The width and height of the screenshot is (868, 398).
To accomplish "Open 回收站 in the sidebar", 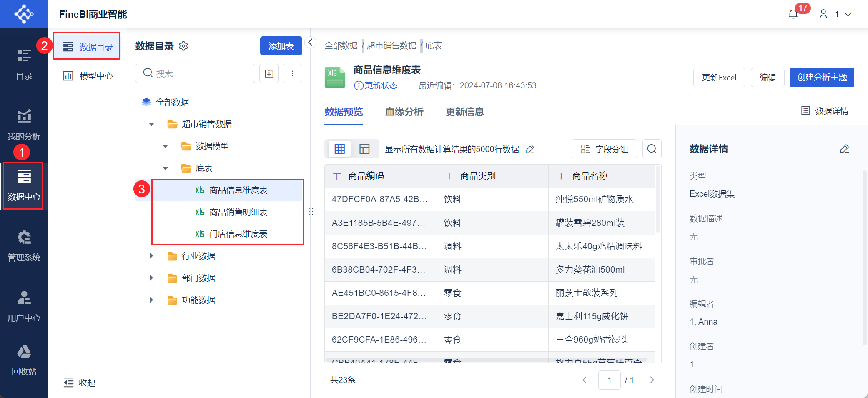I will coord(24,360).
